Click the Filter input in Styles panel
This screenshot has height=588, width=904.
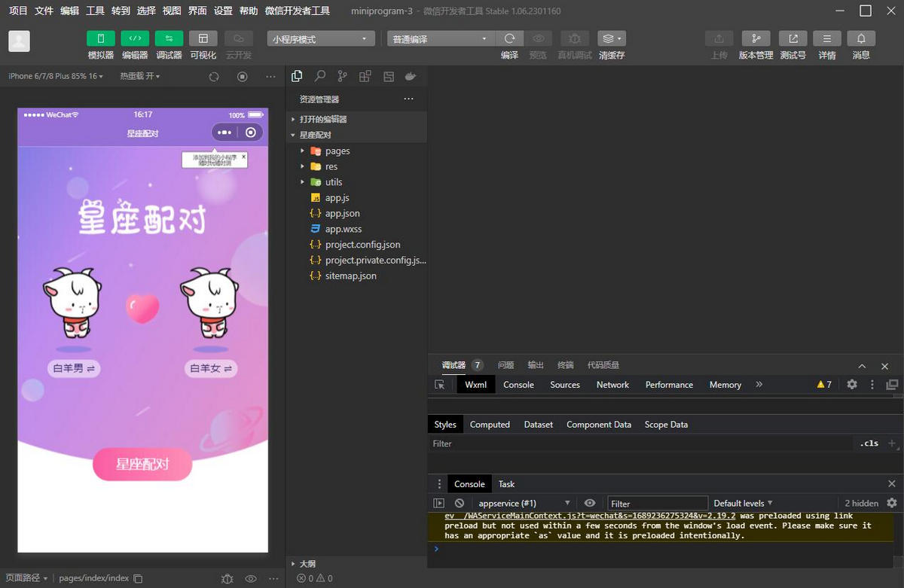point(527,443)
